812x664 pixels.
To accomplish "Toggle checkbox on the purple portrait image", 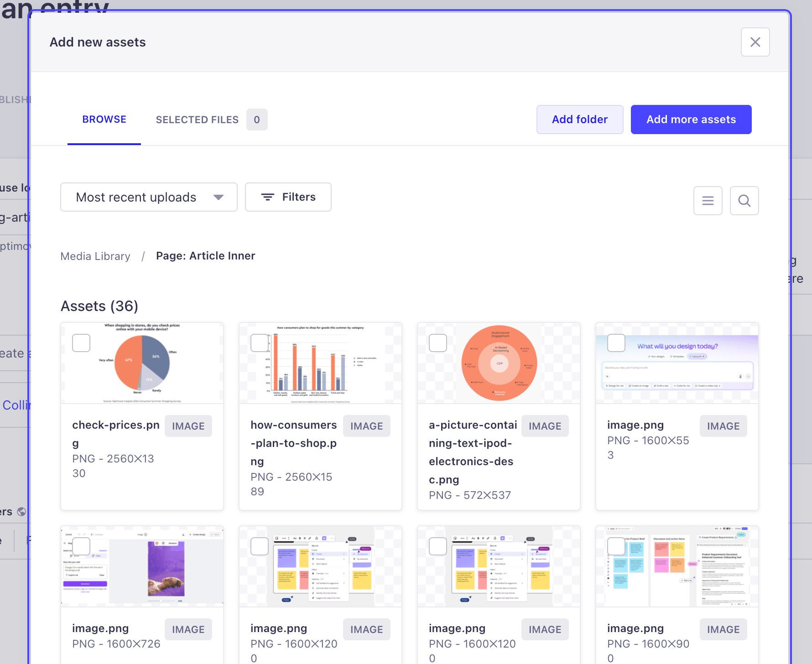I will 81,546.
